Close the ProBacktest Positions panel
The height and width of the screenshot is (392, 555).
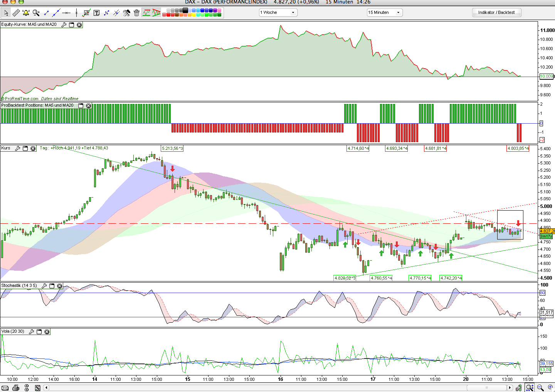click(x=89, y=106)
